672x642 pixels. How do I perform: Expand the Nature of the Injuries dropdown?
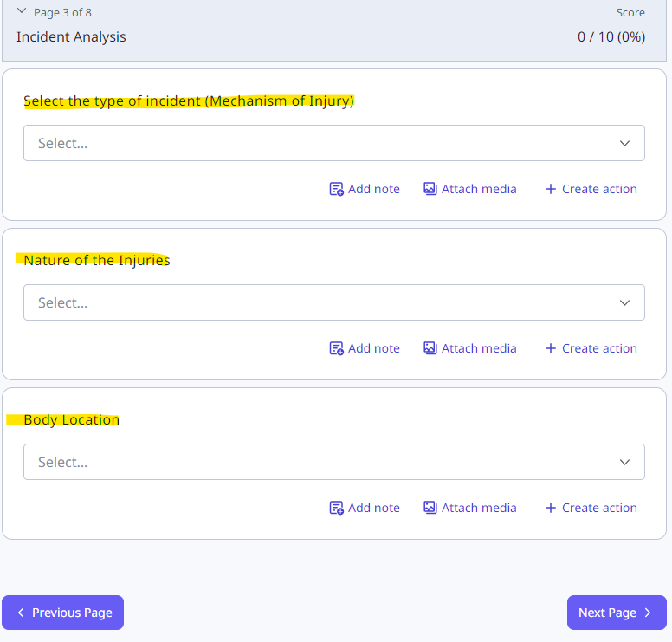[333, 302]
